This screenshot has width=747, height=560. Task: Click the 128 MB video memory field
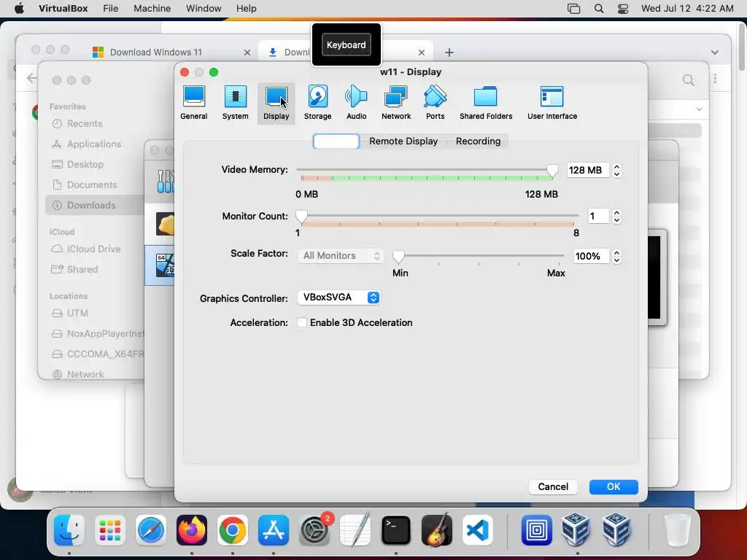588,170
